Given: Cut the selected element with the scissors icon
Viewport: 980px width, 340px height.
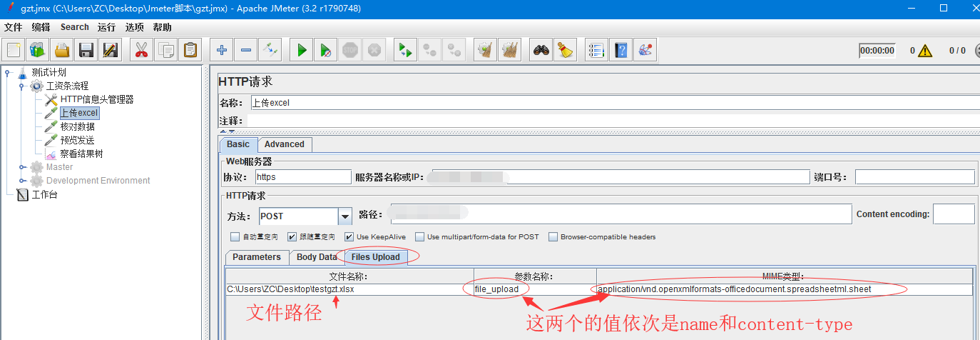Looking at the screenshot, I should point(141,50).
